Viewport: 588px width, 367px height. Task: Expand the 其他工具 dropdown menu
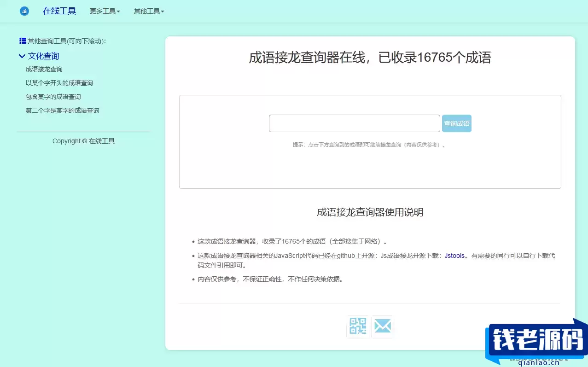pos(149,11)
